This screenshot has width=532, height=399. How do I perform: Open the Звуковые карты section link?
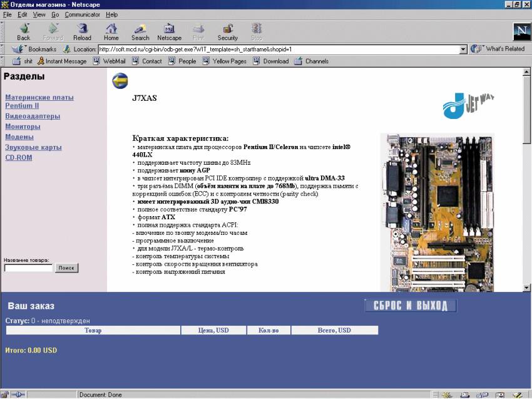(33, 147)
